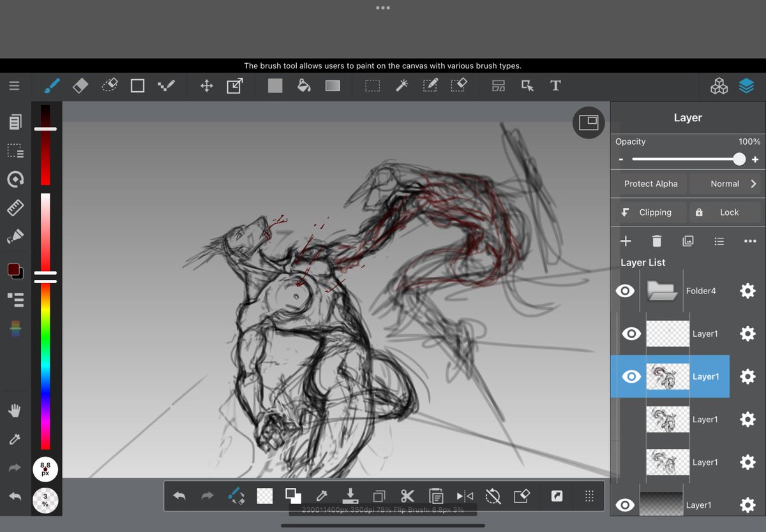Open the ruler guide tool
Image resolution: width=766 pixels, height=532 pixels.
(15, 208)
